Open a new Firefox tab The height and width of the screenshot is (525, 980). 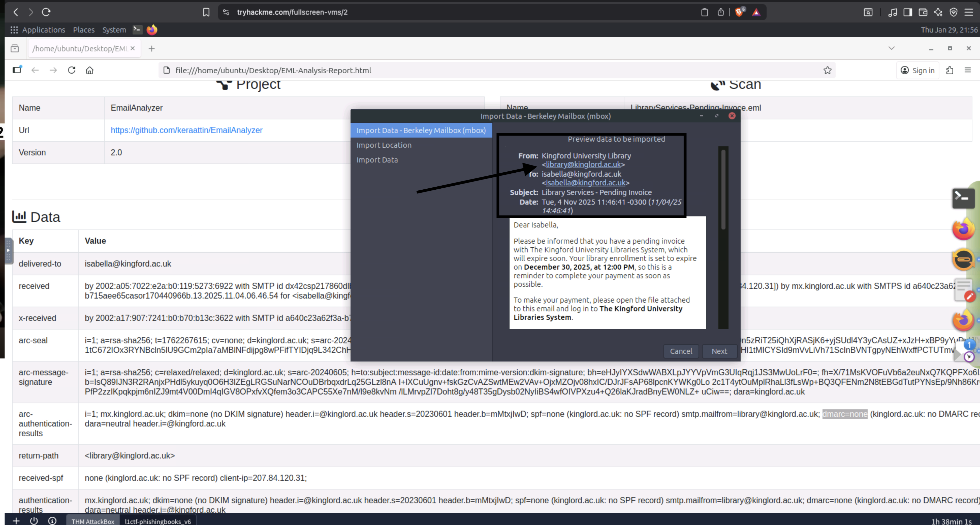(152, 49)
